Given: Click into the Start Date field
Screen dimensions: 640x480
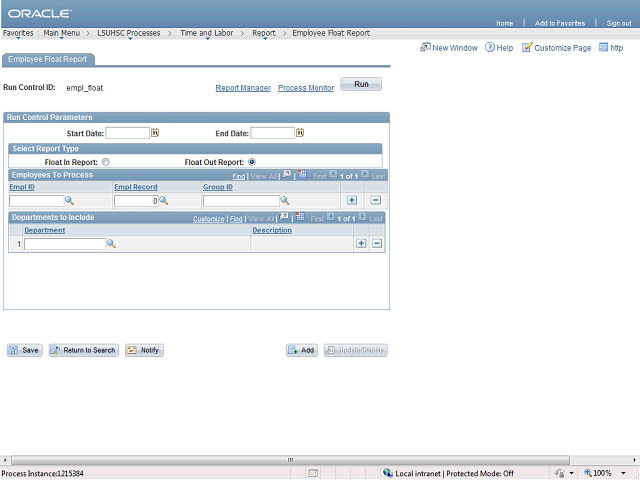Looking at the screenshot, I should pyautogui.click(x=128, y=133).
